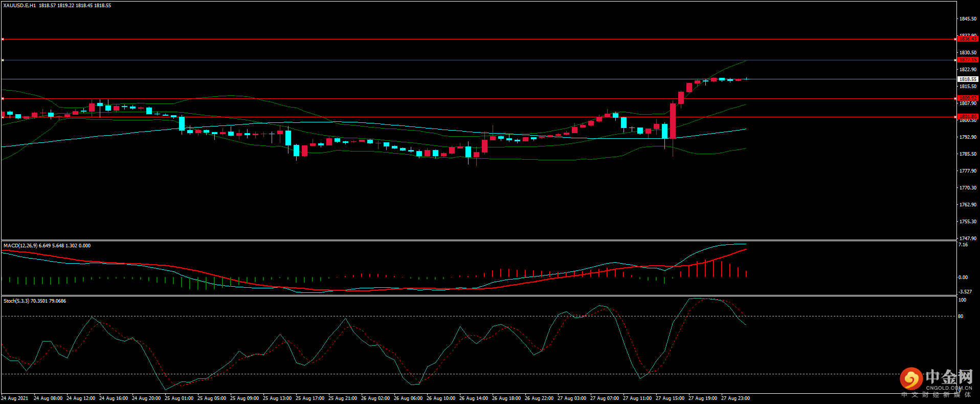This screenshot has width=980, height=404.
Task: Click the 27 Aug 23:00 time label
Action: (x=736, y=398)
